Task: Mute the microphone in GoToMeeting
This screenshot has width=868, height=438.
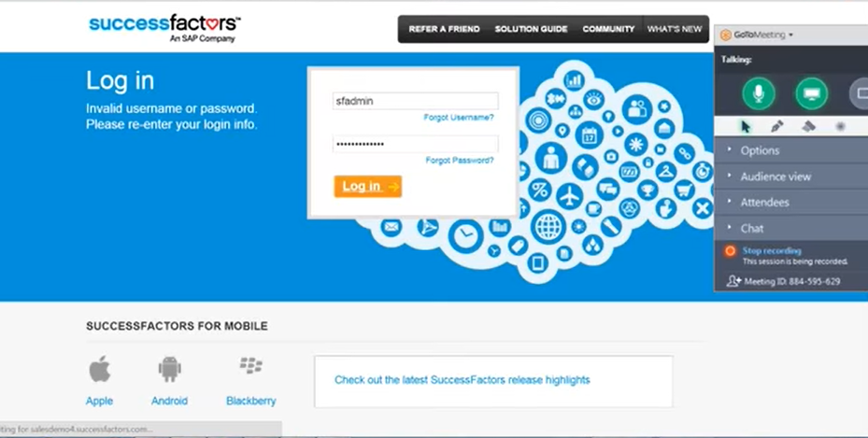Action: (x=759, y=93)
